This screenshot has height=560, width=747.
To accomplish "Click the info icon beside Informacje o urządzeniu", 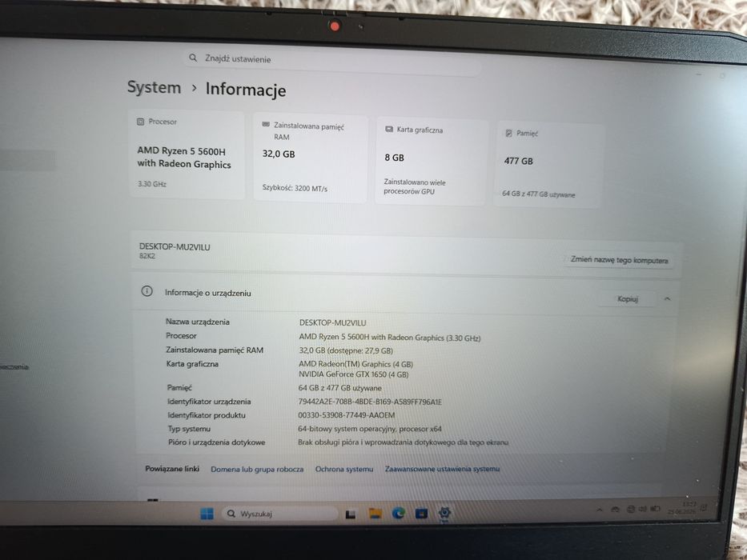I will 147,291.
